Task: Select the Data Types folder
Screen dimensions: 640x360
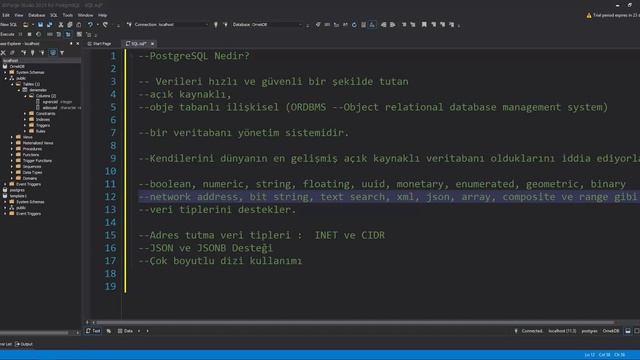Action: (32, 172)
